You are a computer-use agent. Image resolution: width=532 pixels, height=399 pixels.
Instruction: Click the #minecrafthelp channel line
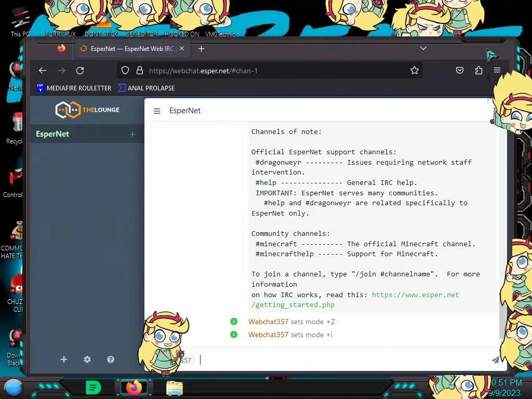[346, 254]
